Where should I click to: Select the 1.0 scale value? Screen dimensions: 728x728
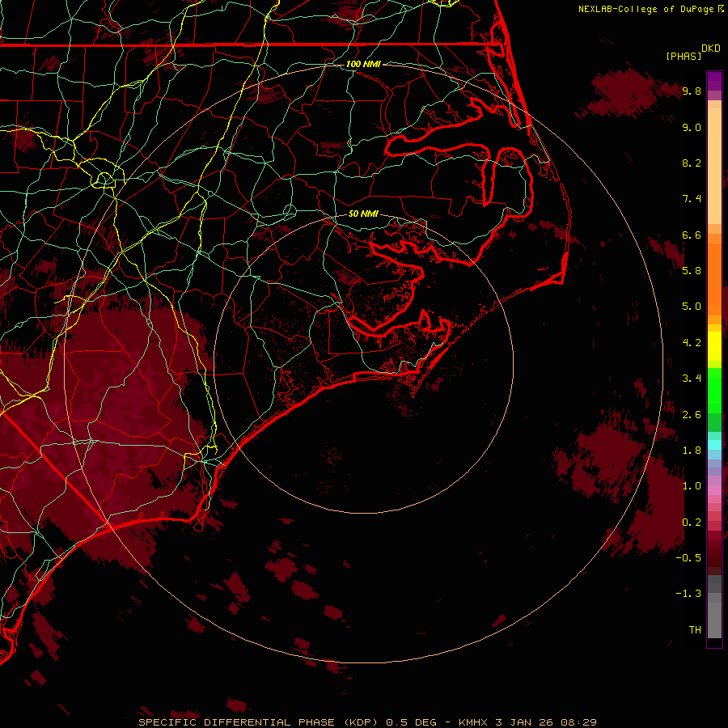point(692,486)
